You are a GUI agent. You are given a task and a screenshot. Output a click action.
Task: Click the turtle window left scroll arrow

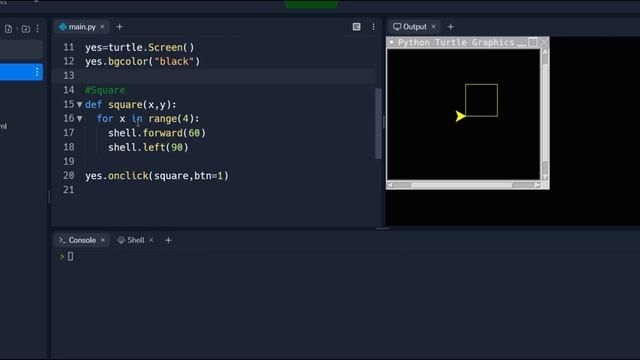[390, 185]
